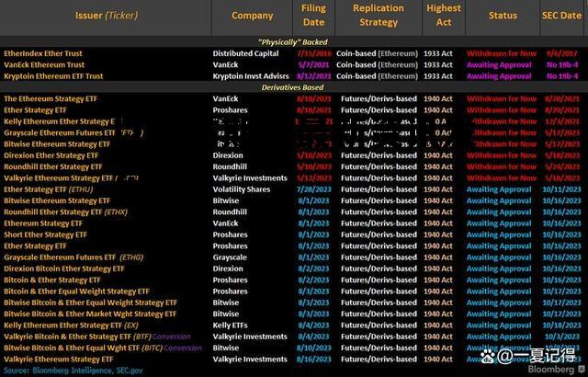
Task: Click the "Physically" Backed section heading
Action: 292,42
